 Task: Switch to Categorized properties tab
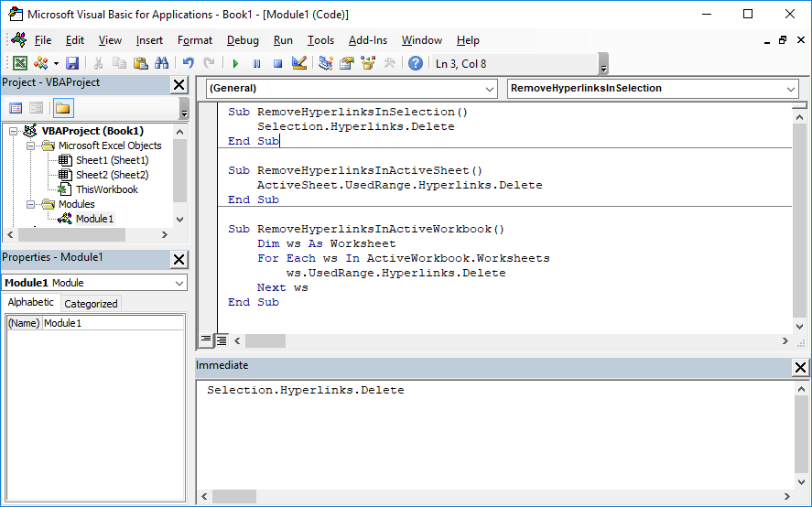click(92, 304)
